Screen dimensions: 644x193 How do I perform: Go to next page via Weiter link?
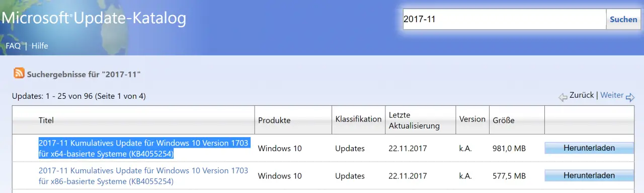612,95
